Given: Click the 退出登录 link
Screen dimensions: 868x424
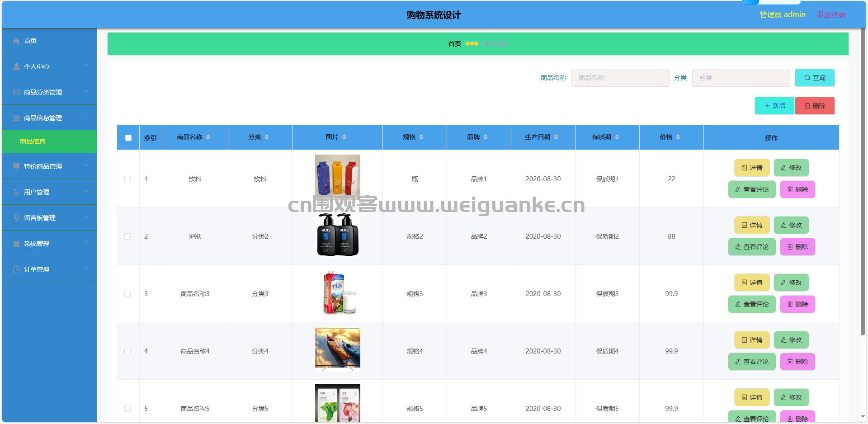Looking at the screenshot, I should [830, 15].
